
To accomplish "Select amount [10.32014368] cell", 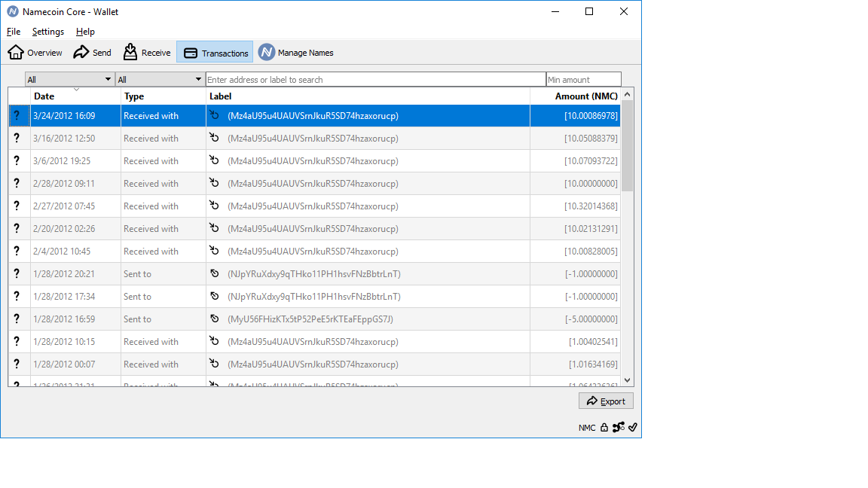I will 575,206.
